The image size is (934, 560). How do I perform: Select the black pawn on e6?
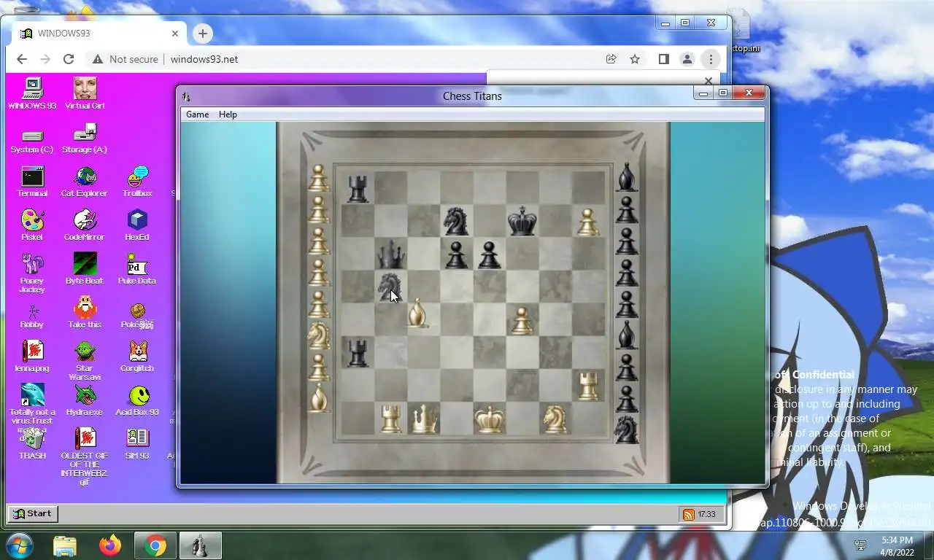(x=489, y=255)
